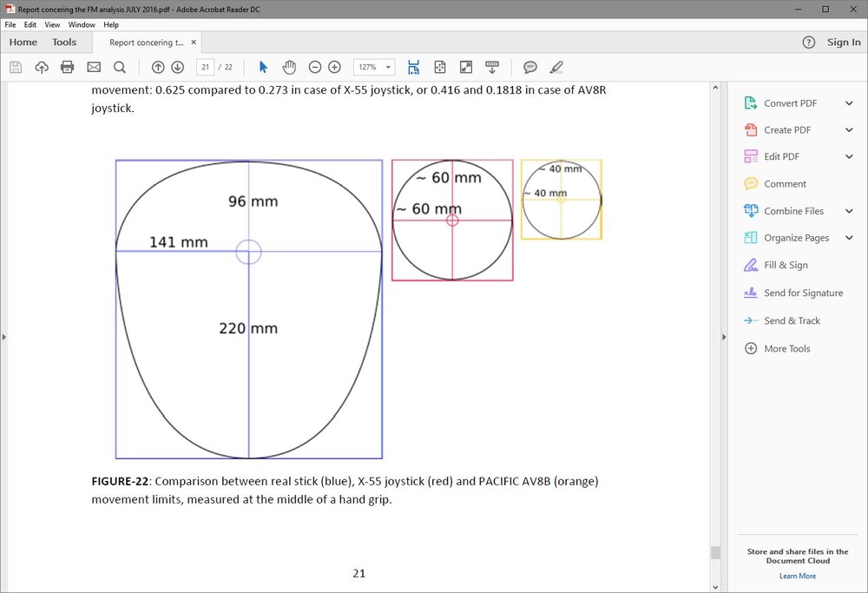Toggle full screen read mode
868x593 pixels.
pos(466,67)
